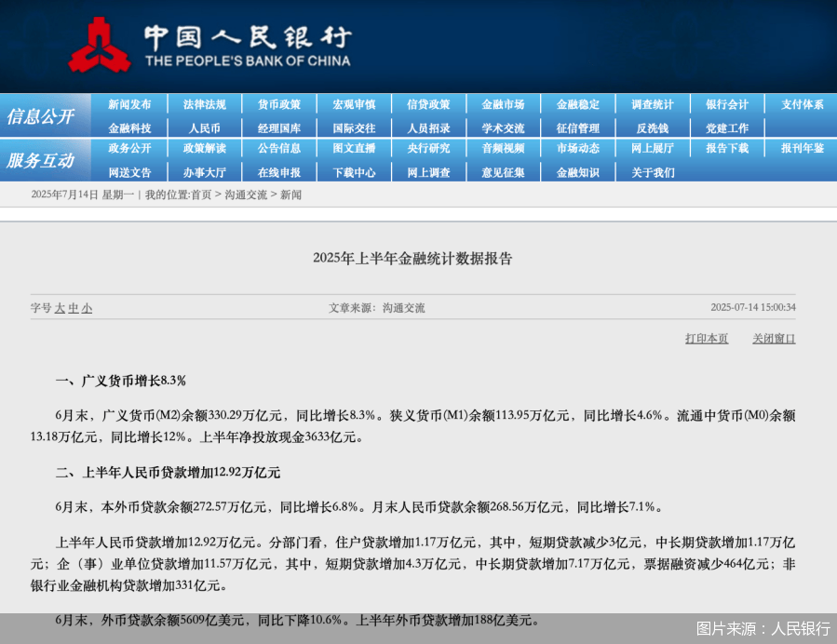Click 打印本页 to print the page
The height and width of the screenshot is (644, 837).
pyautogui.click(x=707, y=339)
